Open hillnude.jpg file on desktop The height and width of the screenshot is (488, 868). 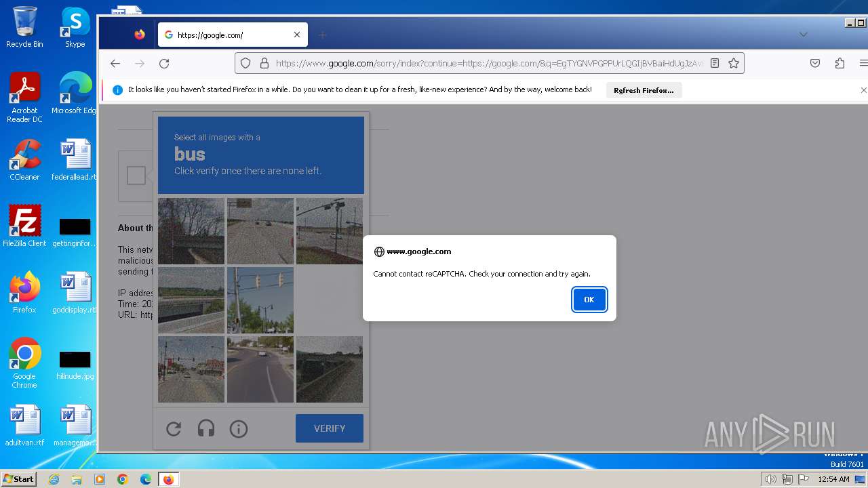tap(75, 365)
